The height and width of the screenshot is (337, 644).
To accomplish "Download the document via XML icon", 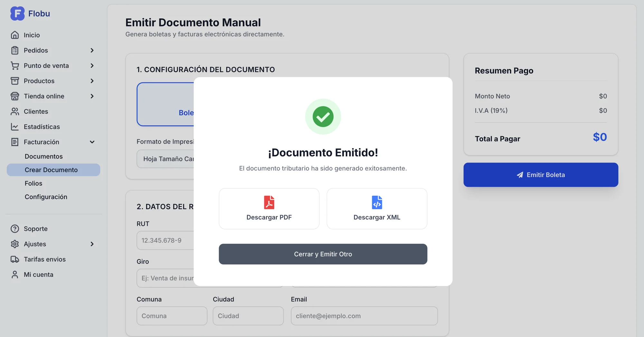I will pyautogui.click(x=377, y=202).
